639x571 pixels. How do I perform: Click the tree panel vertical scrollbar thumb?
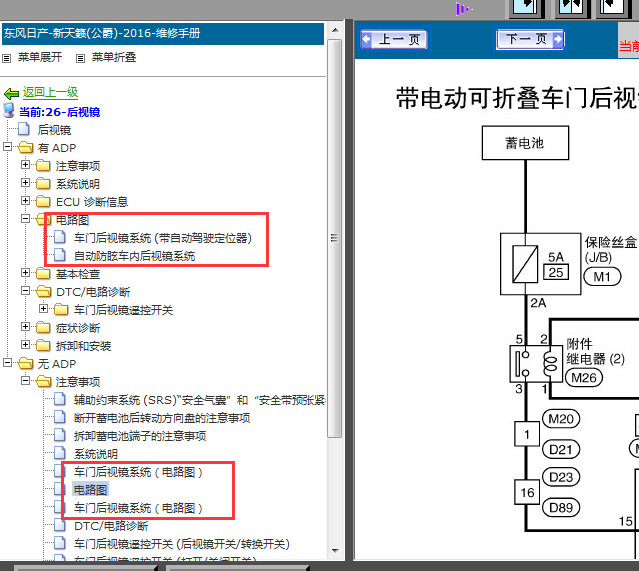[x=335, y=238]
